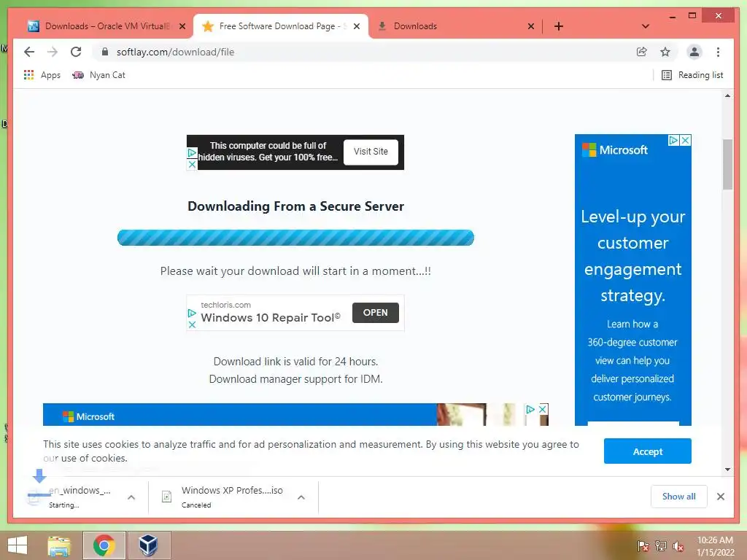
Task: Close the downloads shelf
Action: [720, 497]
